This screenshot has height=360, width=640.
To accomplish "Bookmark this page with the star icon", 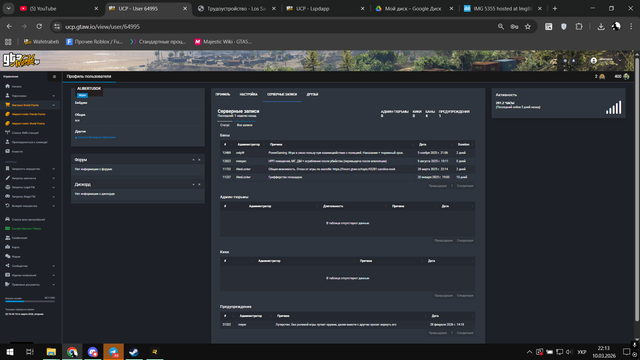I will coord(528,27).
